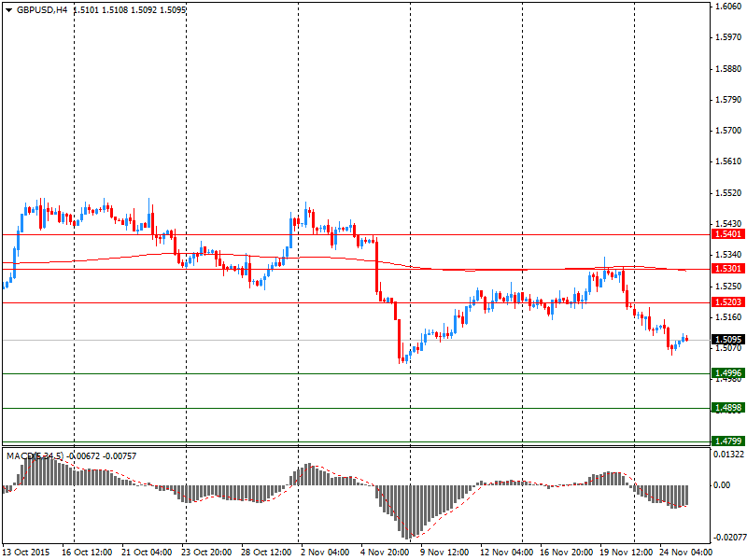Image resolution: width=747 pixels, height=560 pixels.
Task: Click the 16 Nov 20:00 time label
Action: 566,553
